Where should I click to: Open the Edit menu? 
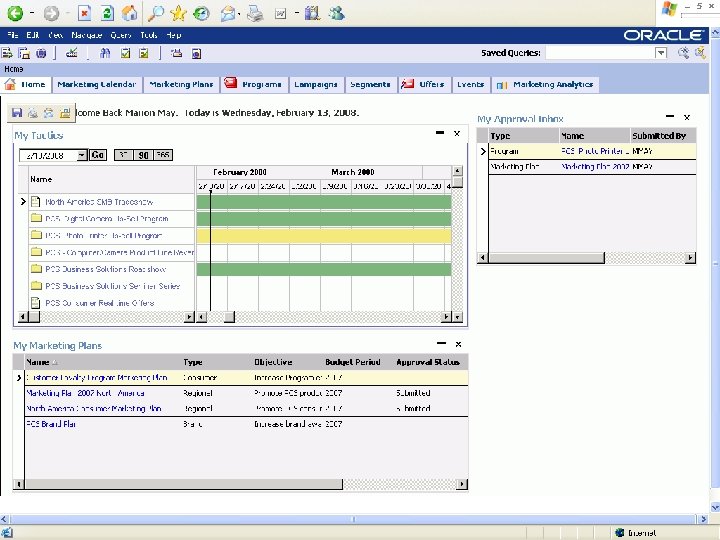point(33,35)
